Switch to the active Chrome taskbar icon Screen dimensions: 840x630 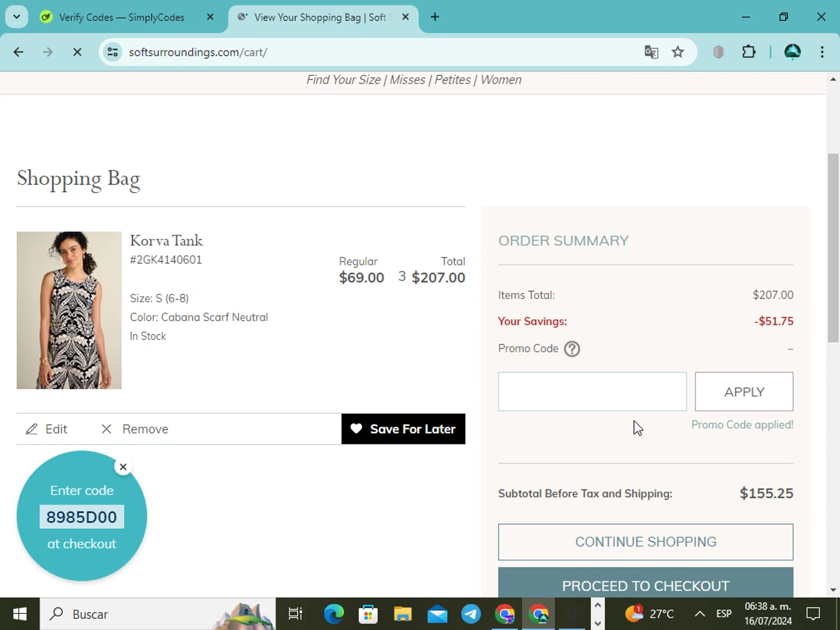coord(539,614)
